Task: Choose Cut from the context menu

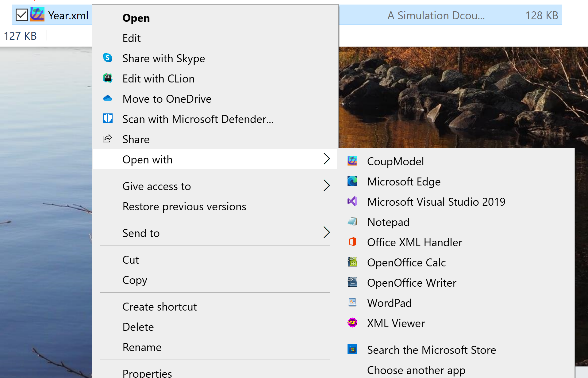Action: pos(215,260)
